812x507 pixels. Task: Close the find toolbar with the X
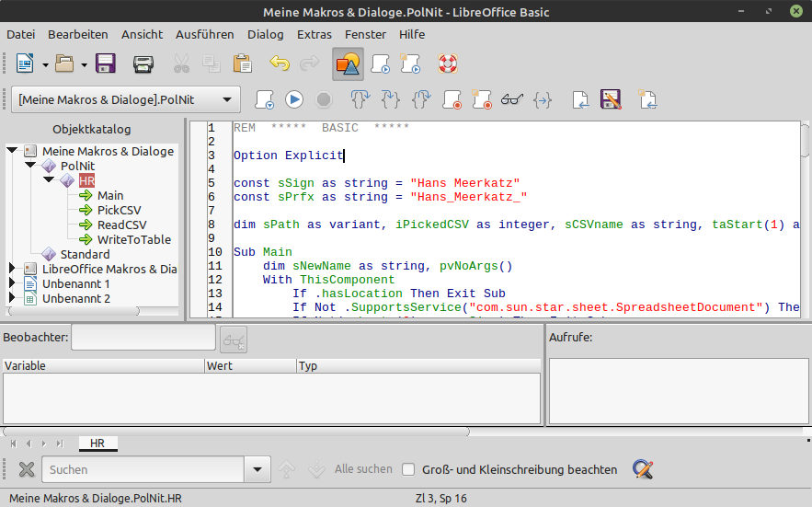[27, 469]
